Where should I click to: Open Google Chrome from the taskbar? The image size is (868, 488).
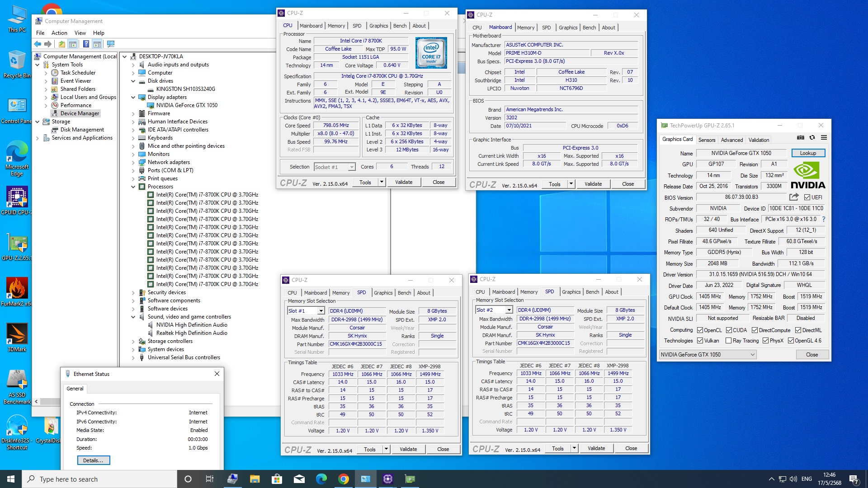[344, 479]
